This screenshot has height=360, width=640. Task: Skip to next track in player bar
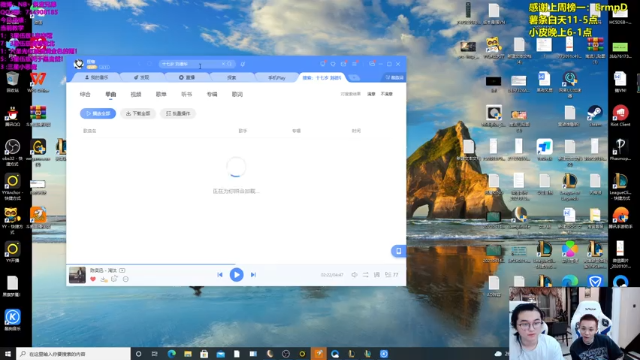253,275
